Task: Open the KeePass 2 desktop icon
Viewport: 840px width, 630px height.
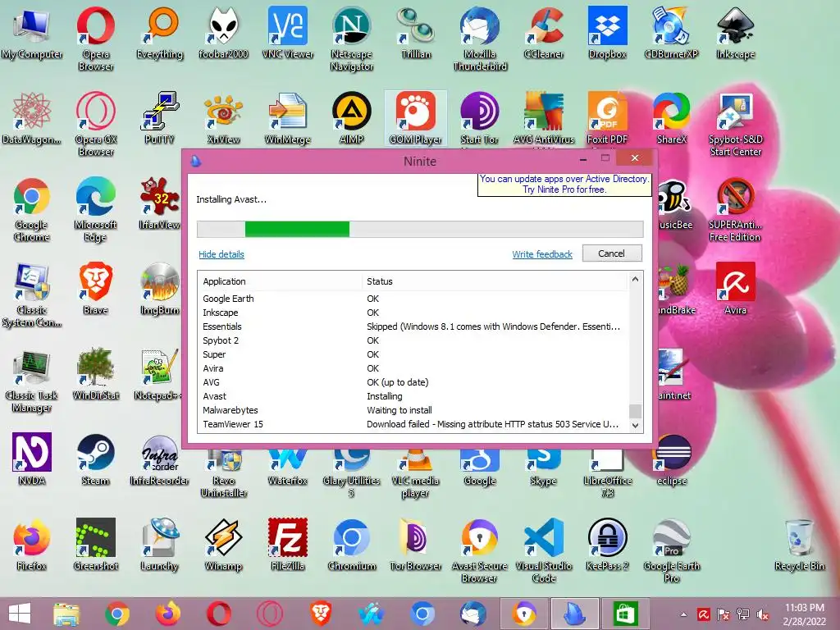Action: pyautogui.click(x=608, y=545)
